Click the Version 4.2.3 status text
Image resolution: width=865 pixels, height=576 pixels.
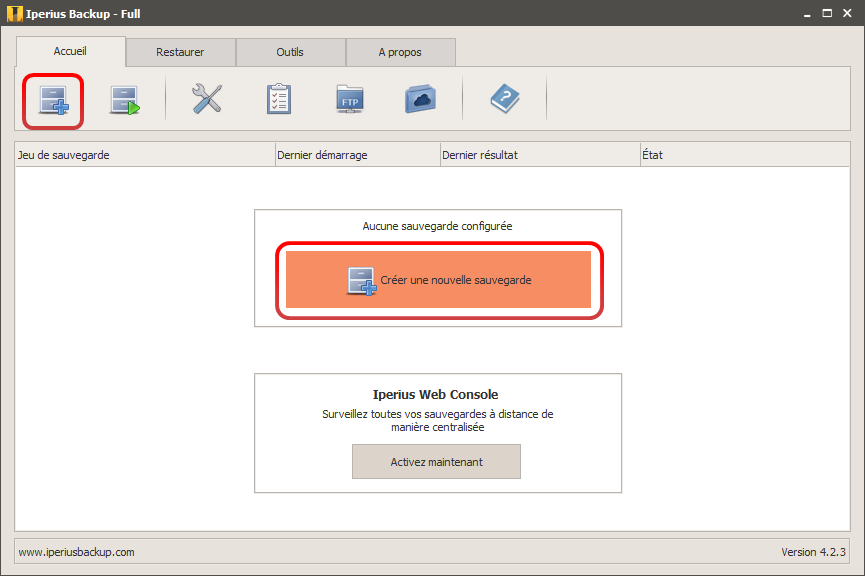click(813, 552)
